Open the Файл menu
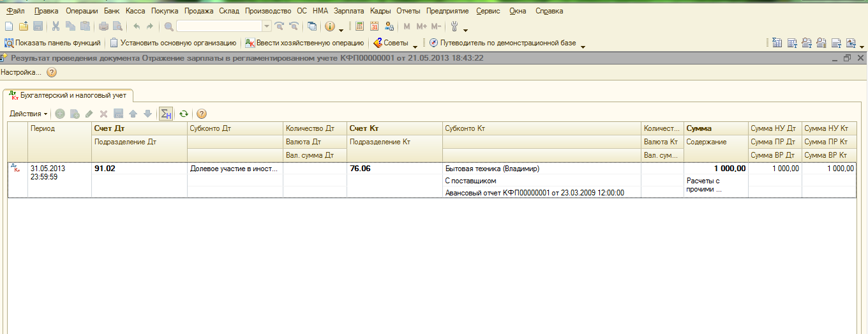868x334 pixels. point(16,11)
